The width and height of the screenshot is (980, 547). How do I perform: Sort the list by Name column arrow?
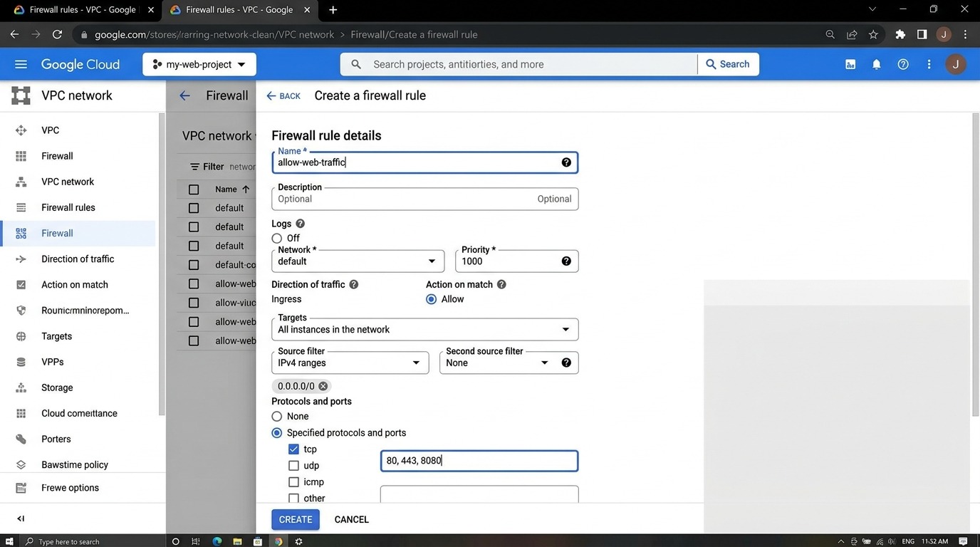(x=246, y=189)
